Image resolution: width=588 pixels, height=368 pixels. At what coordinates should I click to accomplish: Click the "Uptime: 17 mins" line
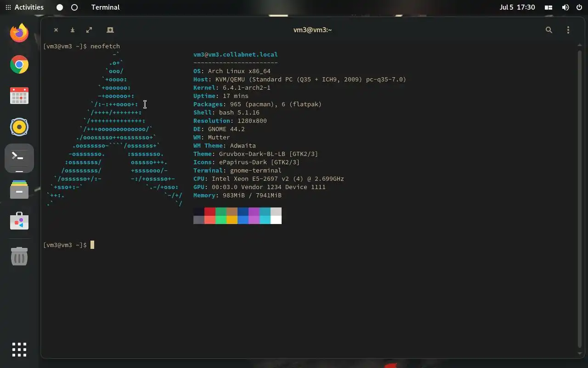click(221, 96)
